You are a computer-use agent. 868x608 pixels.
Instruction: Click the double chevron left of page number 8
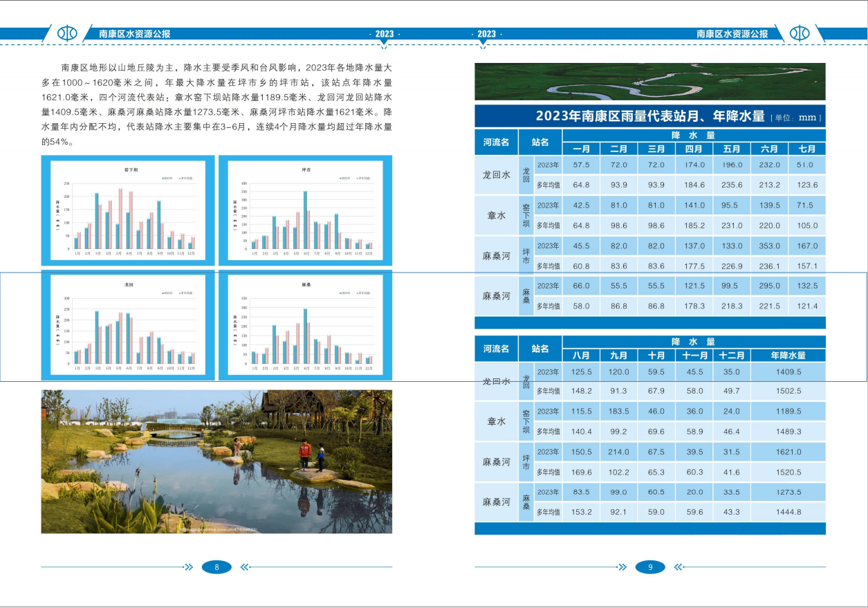188,567
